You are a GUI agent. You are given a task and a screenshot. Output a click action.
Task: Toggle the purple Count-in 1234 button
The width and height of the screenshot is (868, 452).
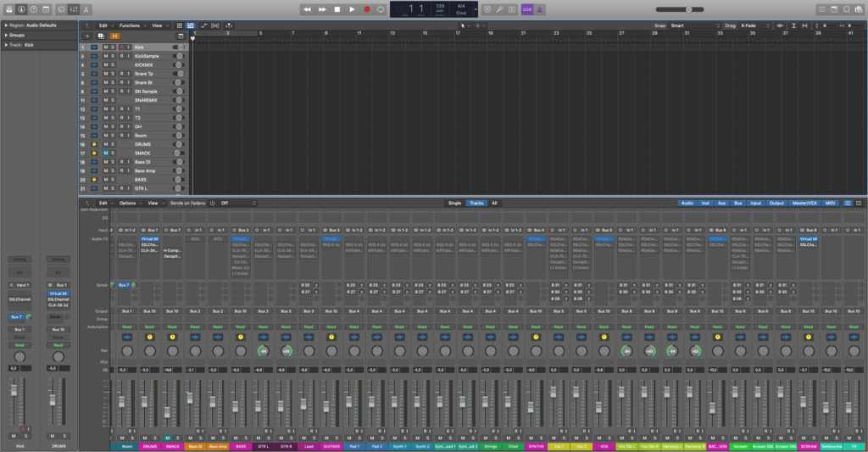pyautogui.click(x=527, y=9)
